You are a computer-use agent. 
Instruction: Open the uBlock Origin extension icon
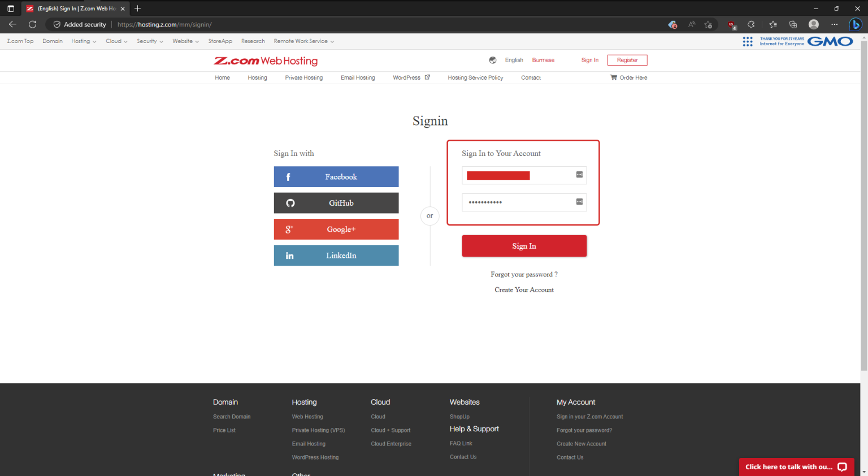pos(732,25)
